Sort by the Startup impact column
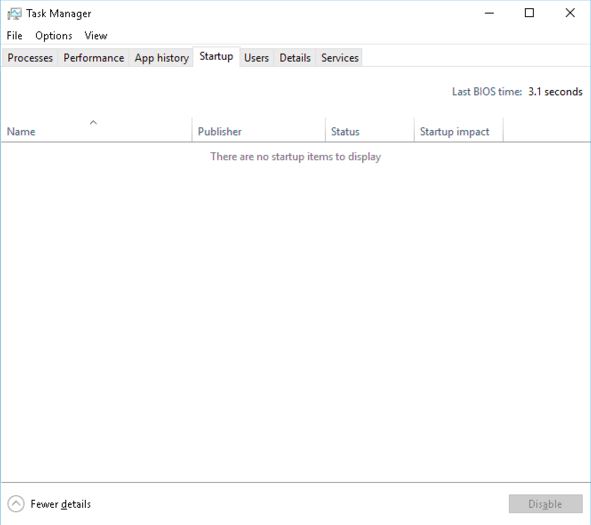The width and height of the screenshot is (591, 525). coord(458,130)
